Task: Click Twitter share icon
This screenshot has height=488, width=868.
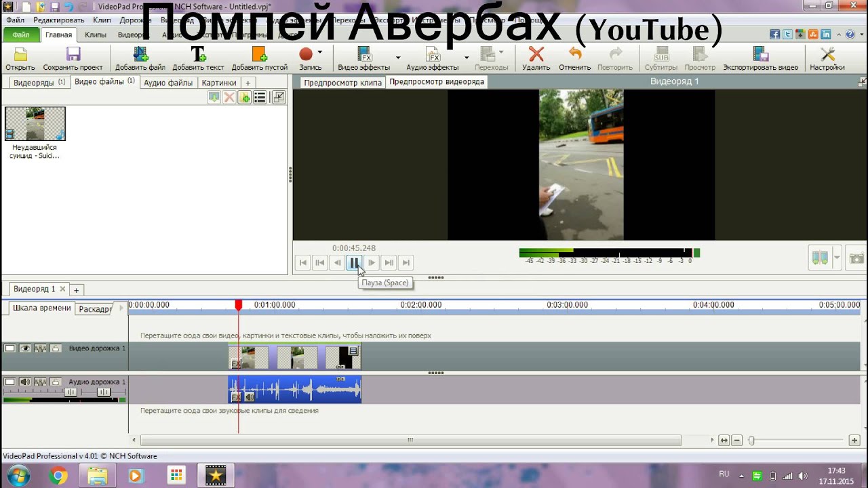Action: point(787,35)
